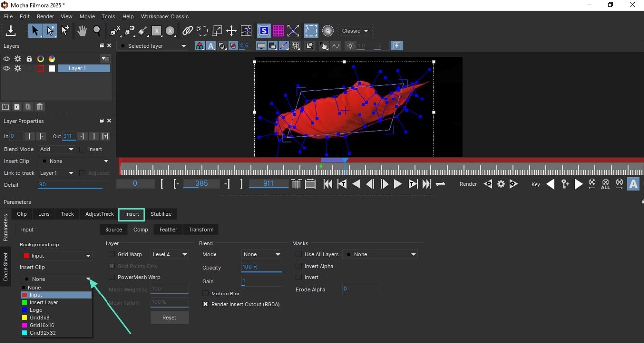The width and height of the screenshot is (644, 343).
Task: Step forward one frame
Action: pos(384,184)
